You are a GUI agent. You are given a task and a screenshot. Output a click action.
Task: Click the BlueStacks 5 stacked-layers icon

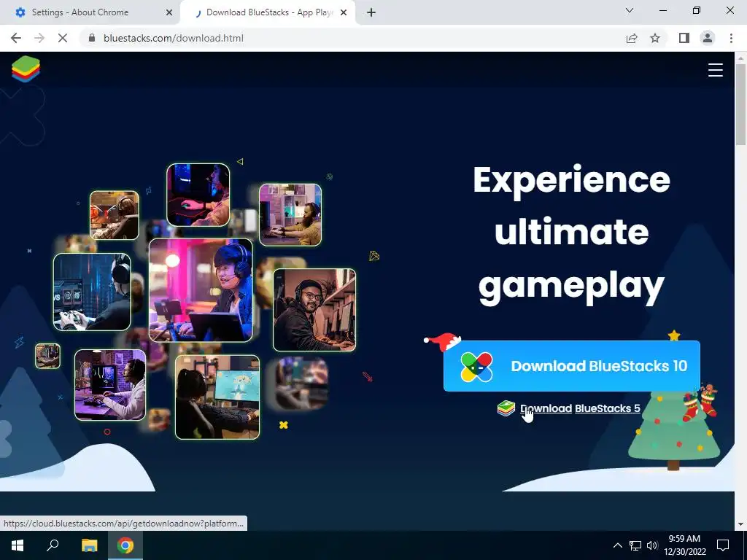506,408
